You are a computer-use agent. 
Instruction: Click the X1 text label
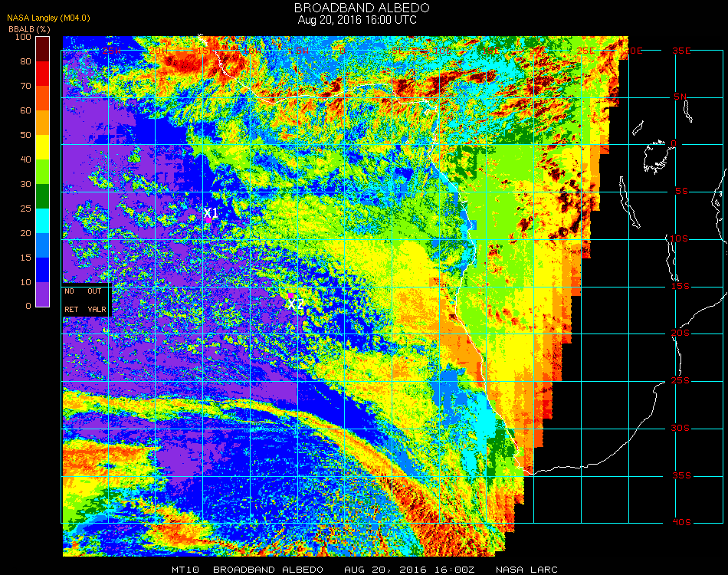(211, 212)
